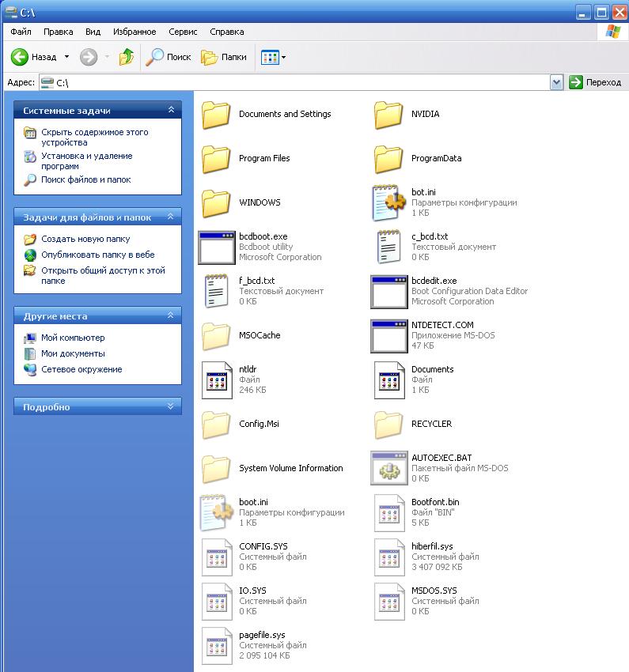
Task: Open the Вид menu
Action: [x=93, y=32]
